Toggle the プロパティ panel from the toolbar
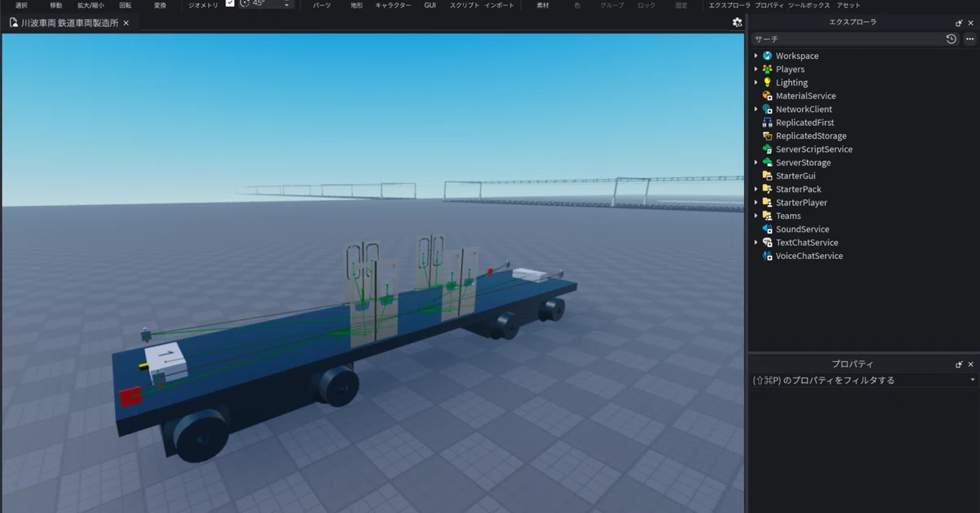Screen dimensions: 980x513 tap(770, 5)
